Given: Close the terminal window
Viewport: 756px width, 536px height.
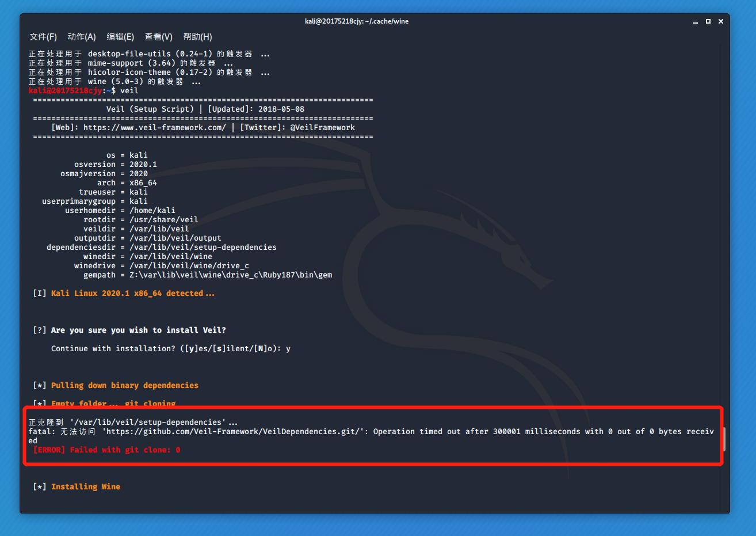Looking at the screenshot, I should tap(720, 21).
